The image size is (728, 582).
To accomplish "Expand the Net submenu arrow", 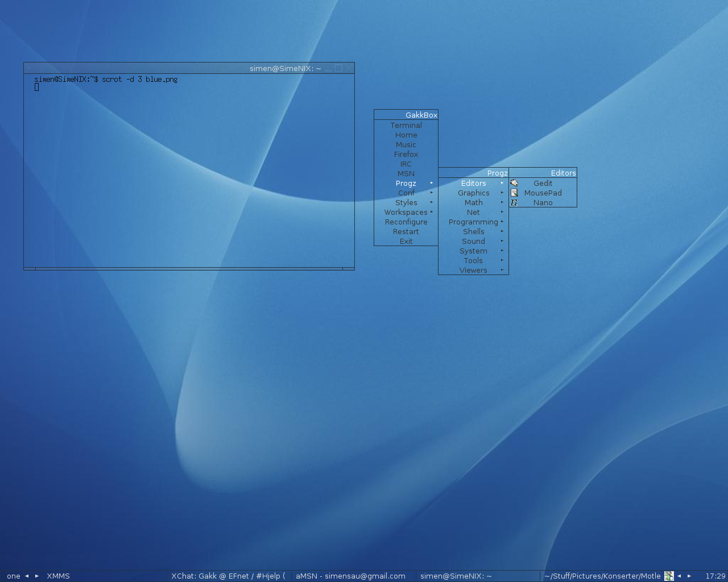I will (x=502, y=212).
